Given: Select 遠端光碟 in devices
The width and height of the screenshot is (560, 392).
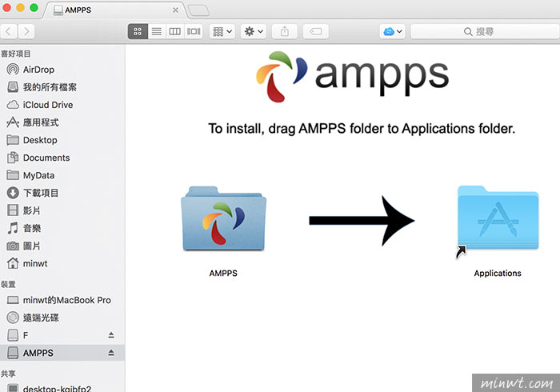Looking at the screenshot, I should [x=62, y=318].
